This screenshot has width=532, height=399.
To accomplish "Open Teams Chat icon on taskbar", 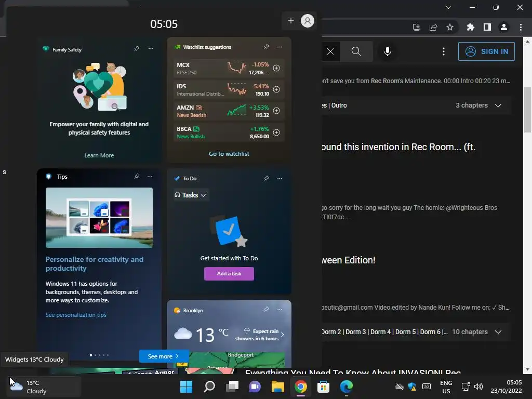I will (255, 387).
